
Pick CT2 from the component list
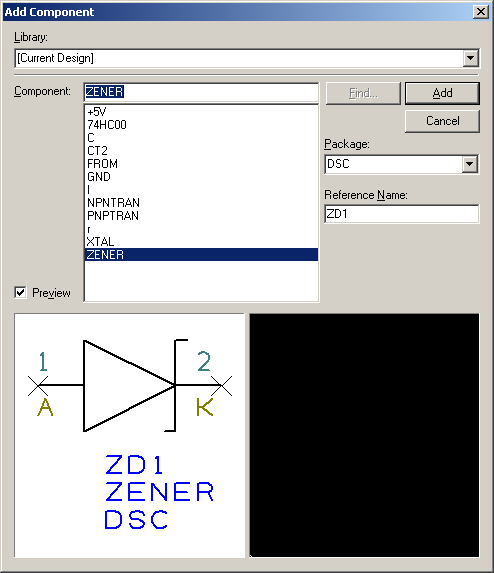pyautogui.click(x=201, y=151)
